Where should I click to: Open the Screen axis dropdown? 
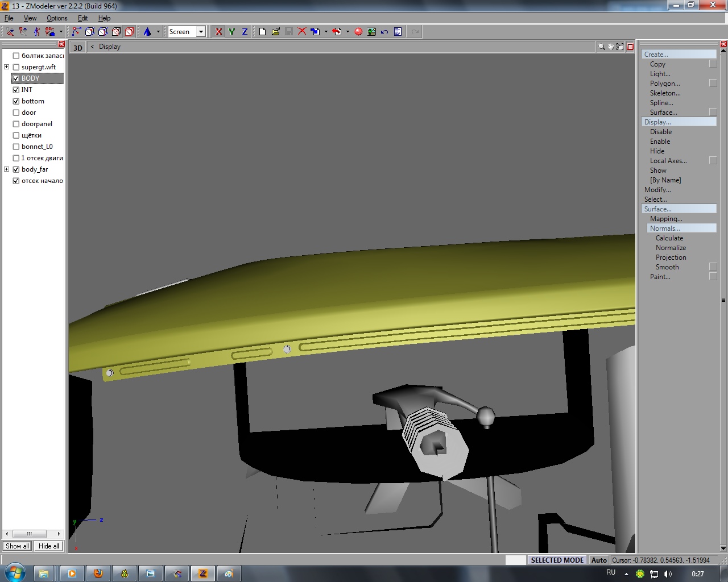[201, 32]
